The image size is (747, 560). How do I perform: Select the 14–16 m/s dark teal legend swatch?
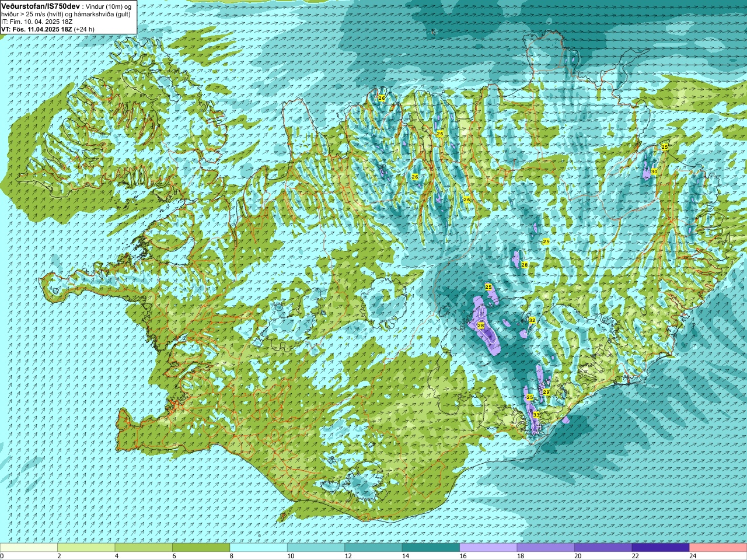point(431,548)
